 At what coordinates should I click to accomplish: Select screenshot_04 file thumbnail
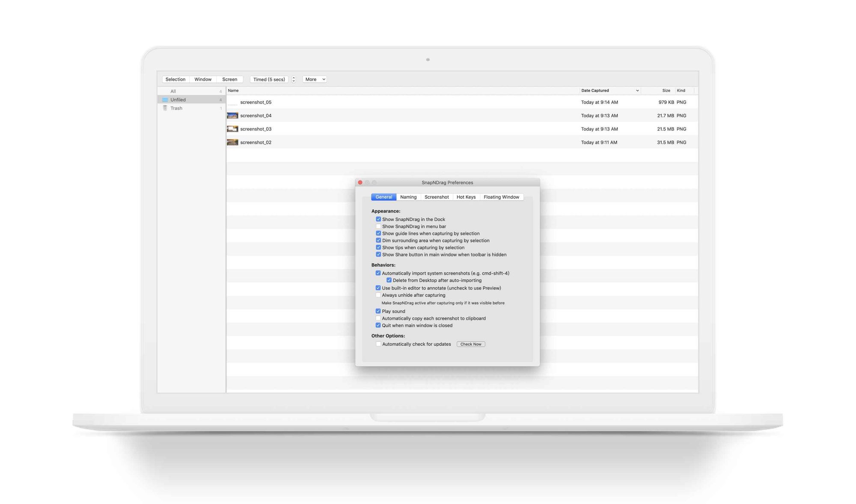point(232,115)
